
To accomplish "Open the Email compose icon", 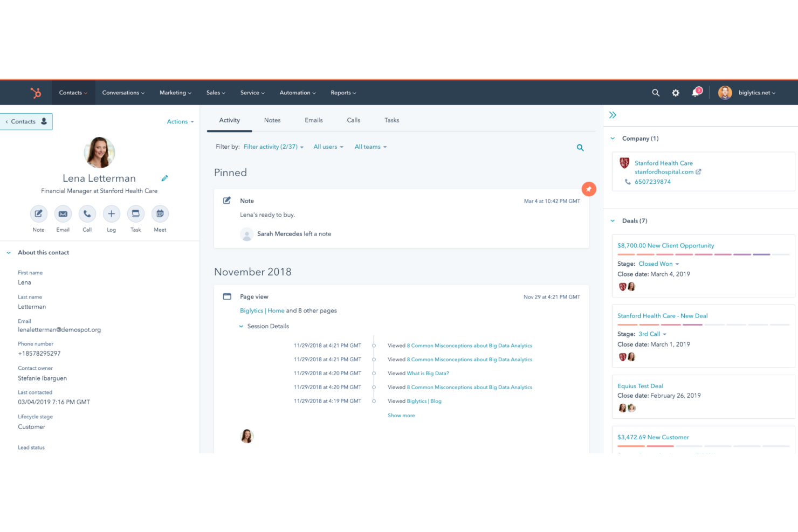I will 63,214.
